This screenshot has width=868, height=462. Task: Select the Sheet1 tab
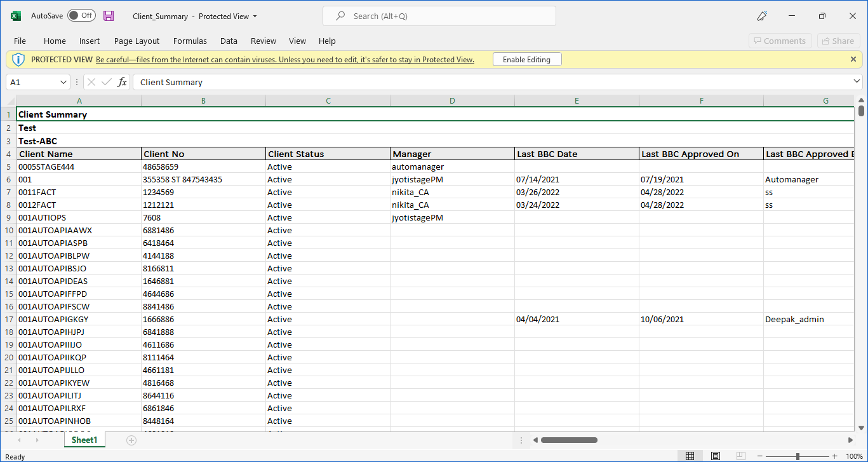(x=84, y=440)
